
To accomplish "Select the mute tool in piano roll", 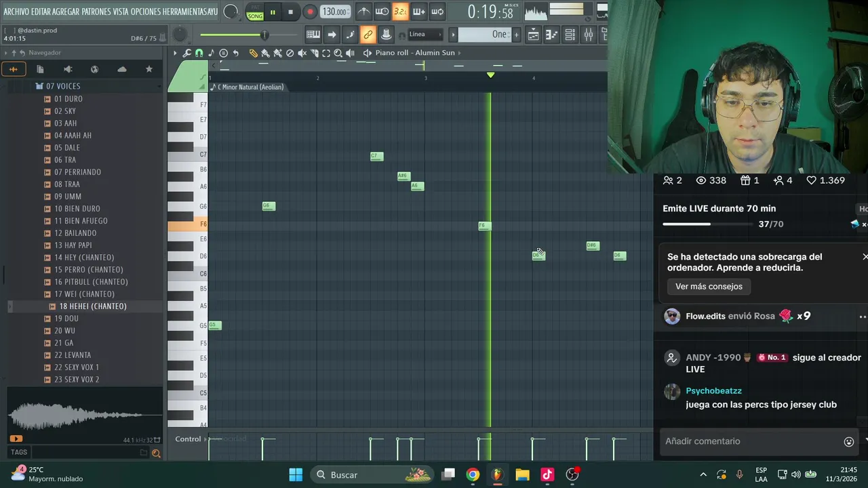I will 302,53.
